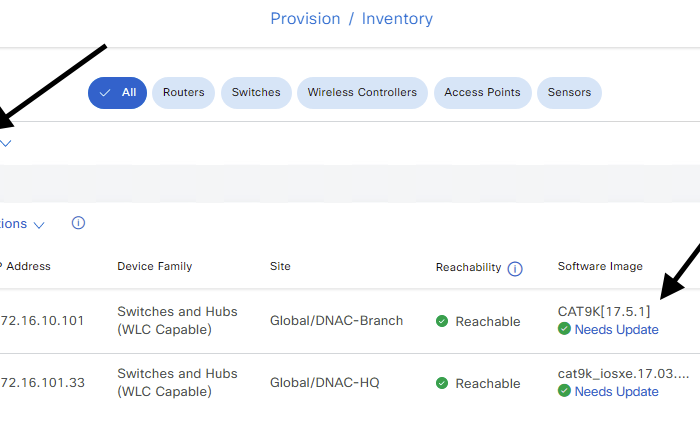Open Needs Update link for CAT9K[17.5.1]

tap(616, 330)
